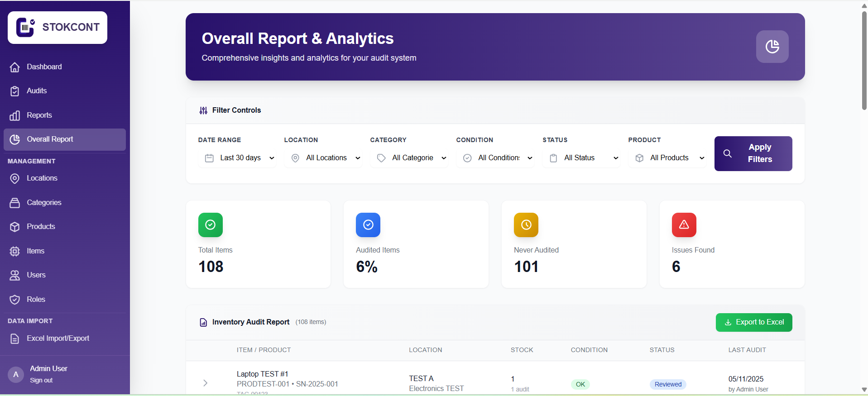Click the red Issues Found warning icon
This screenshot has width=868, height=396.
[684, 225]
